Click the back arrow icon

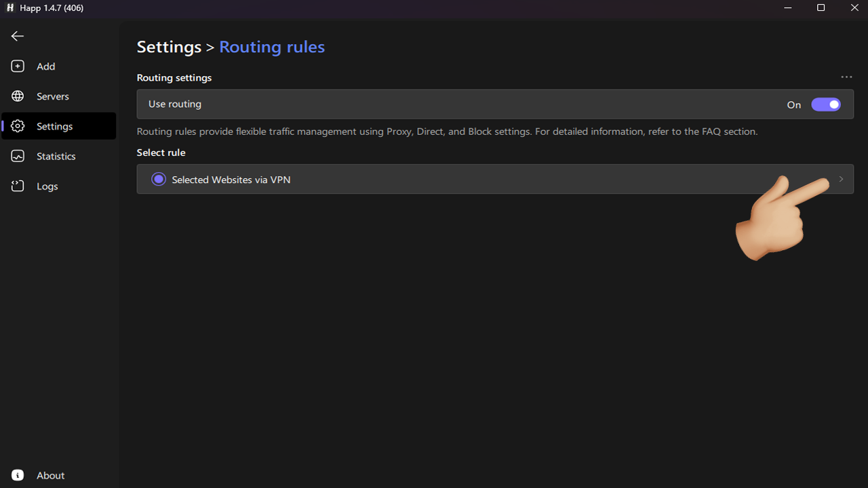[18, 37]
